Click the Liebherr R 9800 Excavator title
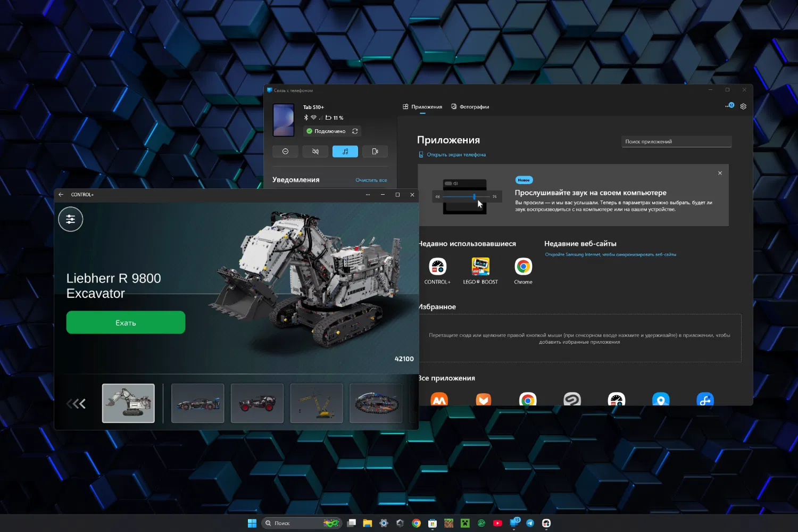Viewport: 798px width, 532px height. click(x=114, y=286)
